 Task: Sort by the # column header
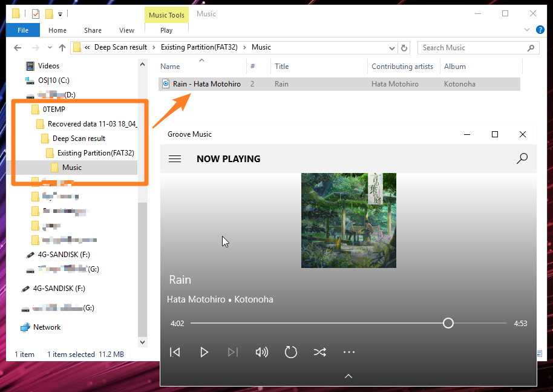[252, 67]
